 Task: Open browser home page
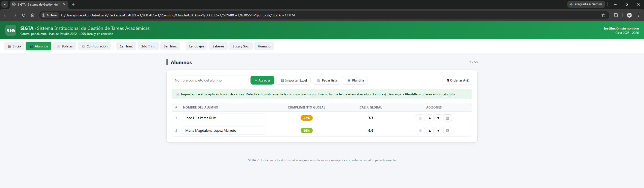click(33, 15)
